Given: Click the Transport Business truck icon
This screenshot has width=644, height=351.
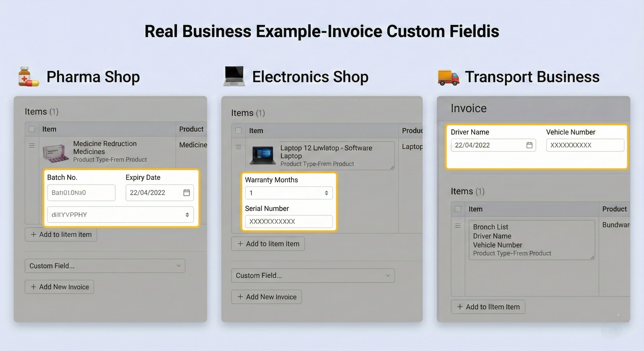Looking at the screenshot, I should click(448, 77).
